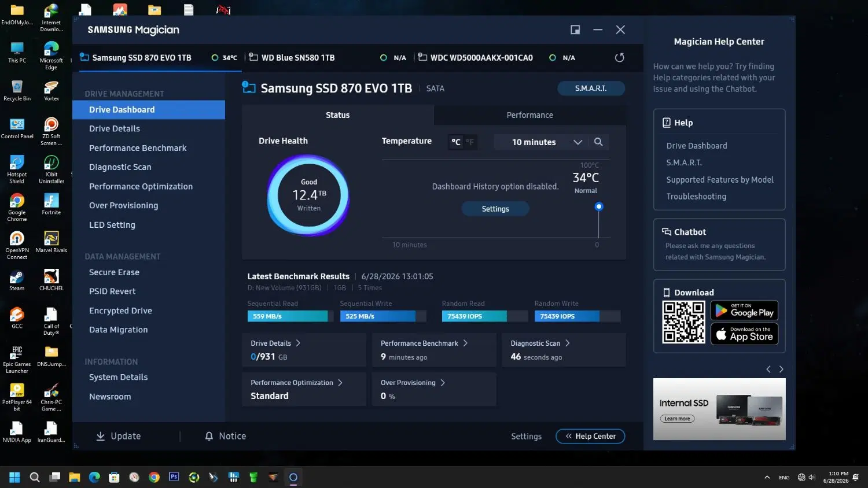Switch to Samsung SSD 870 EVO 1TB drive tab
This screenshot has width=868, height=488.
click(159, 58)
